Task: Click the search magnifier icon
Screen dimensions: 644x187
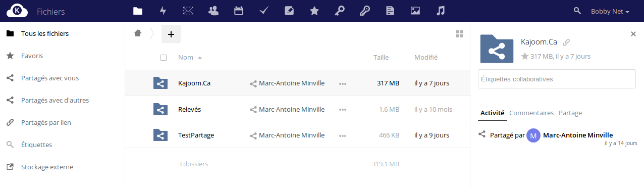Action: [x=577, y=11]
